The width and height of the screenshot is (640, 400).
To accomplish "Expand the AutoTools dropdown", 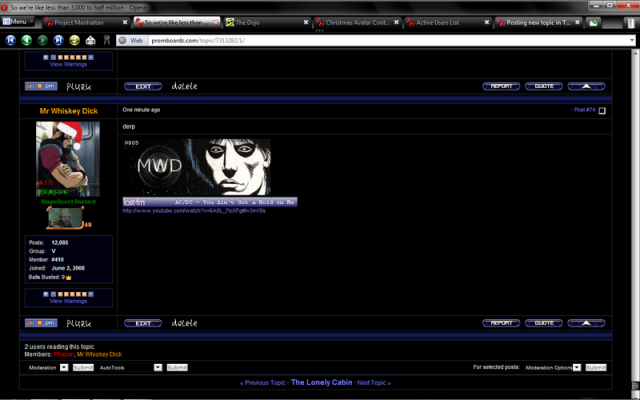I will (129, 368).
